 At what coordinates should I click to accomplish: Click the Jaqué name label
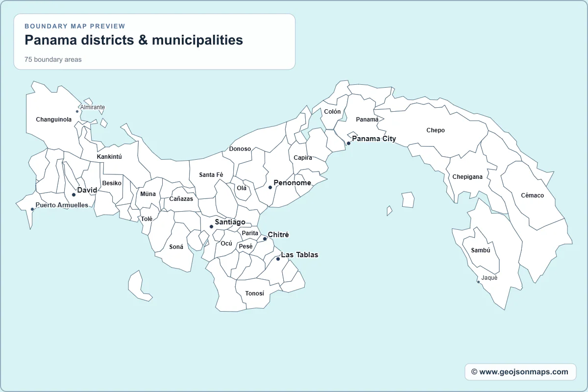[x=490, y=278]
